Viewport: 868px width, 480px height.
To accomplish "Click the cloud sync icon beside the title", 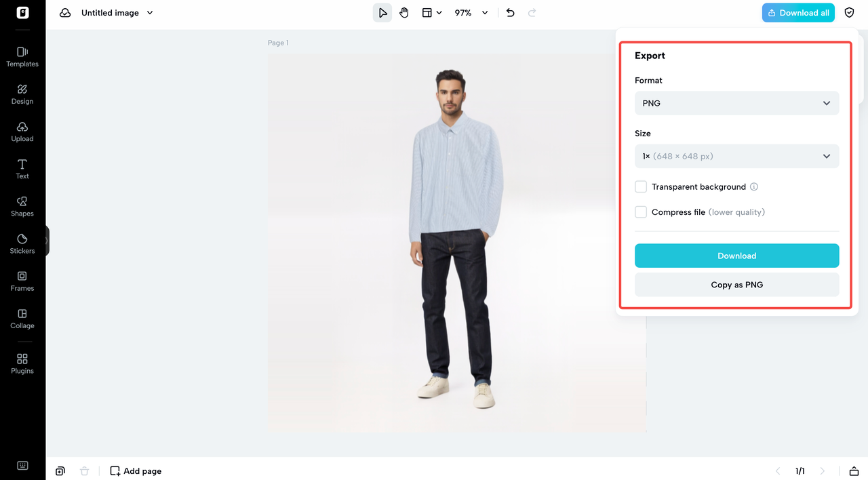I will 64,12.
